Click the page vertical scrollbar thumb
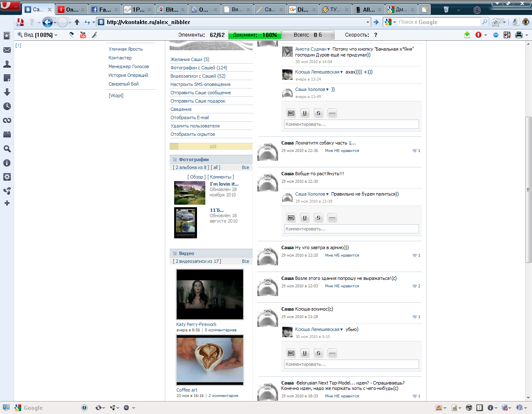The width and height of the screenshot is (532, 414). (x=528, y=189)
